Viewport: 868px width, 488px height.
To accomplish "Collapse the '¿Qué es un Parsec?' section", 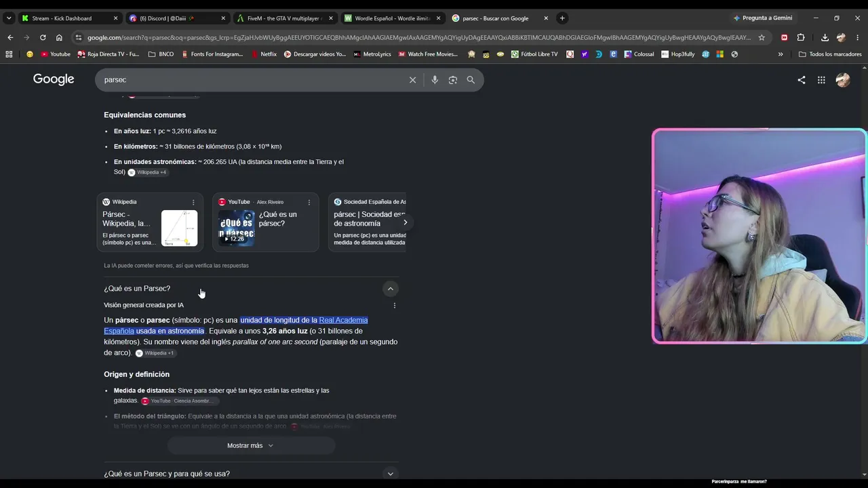I will (390, 289).
